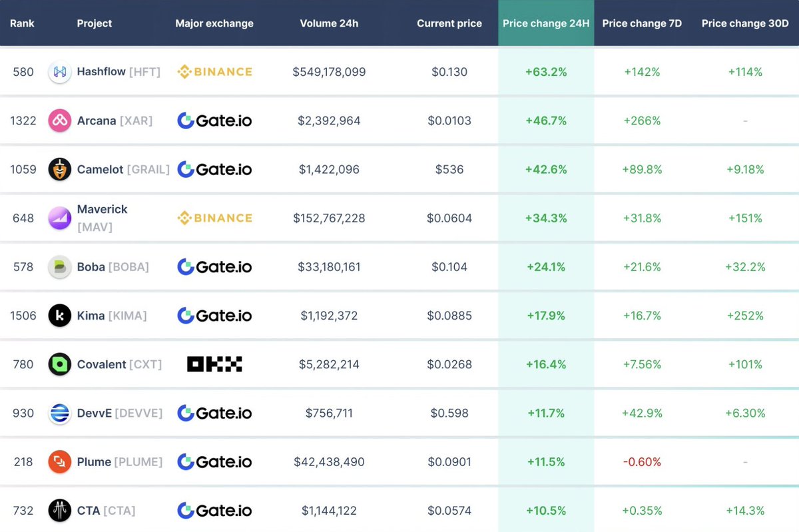
Task: Sort by Price change 7D header
Action: (642, 23)
